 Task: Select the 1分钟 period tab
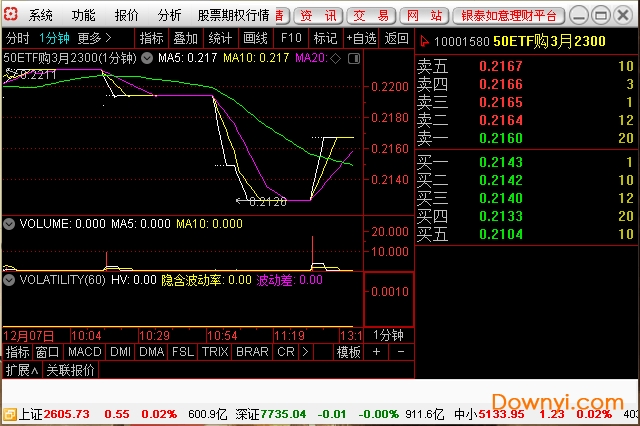(x=54, y=39)
